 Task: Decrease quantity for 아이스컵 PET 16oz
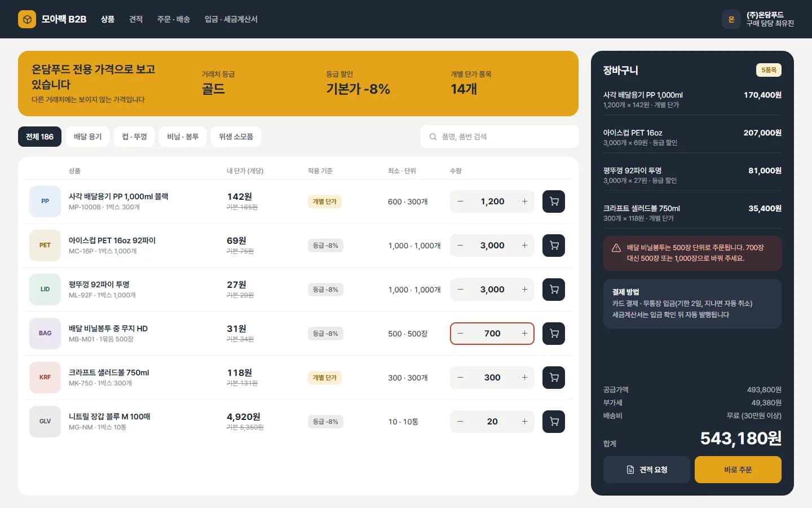460,246
